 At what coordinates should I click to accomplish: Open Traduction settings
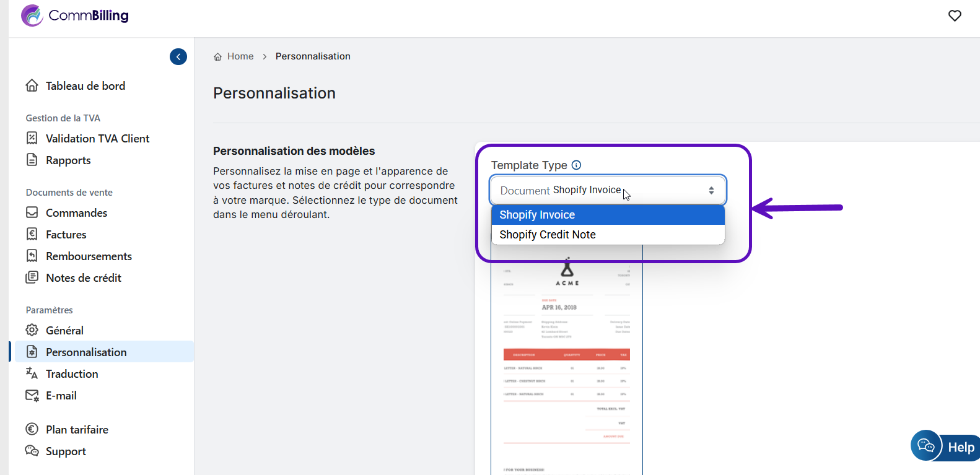[x=72, y=373]
